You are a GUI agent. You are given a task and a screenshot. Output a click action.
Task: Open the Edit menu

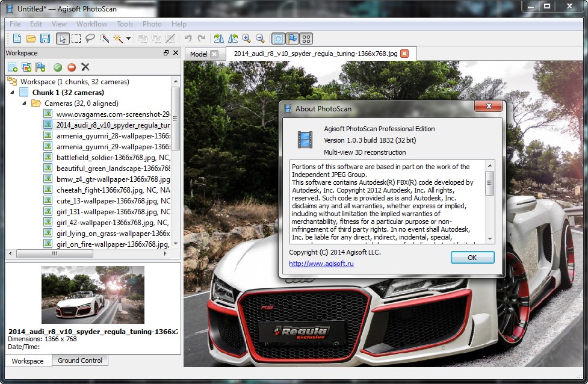point(36,24)
